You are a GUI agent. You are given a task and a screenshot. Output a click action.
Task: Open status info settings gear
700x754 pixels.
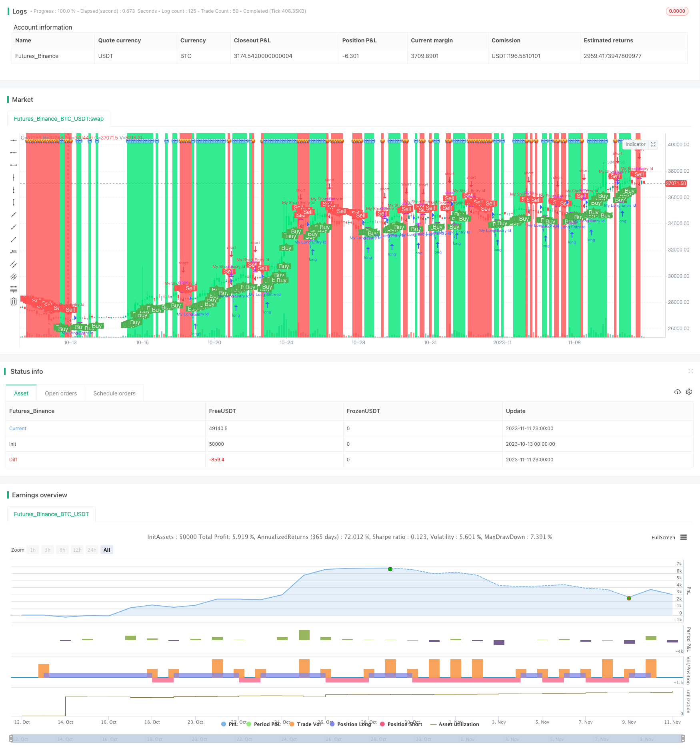[x=689, y=392]
